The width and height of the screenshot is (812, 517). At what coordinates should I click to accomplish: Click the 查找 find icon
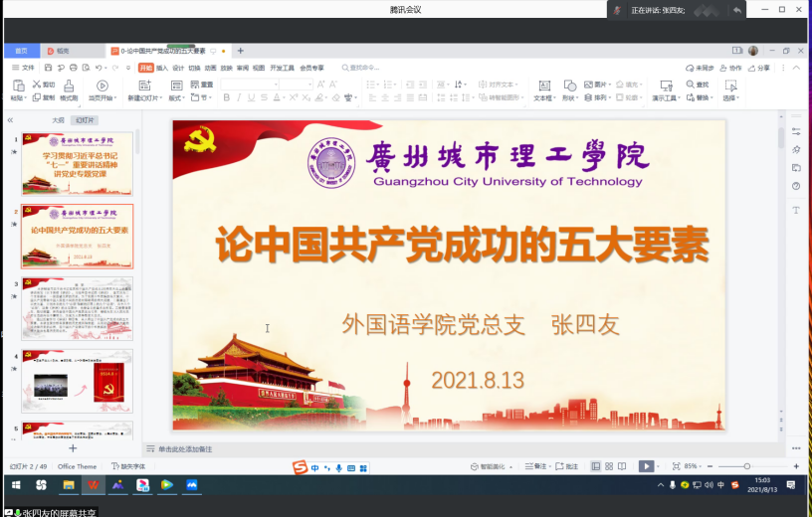[700, 85]
